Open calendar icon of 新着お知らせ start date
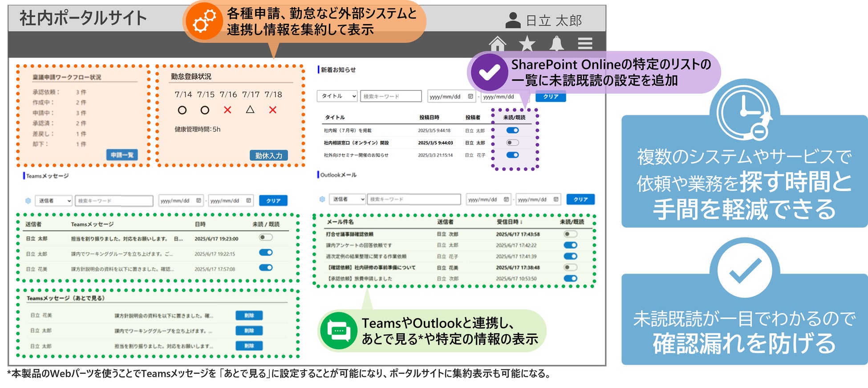Screen dimensions: 868x388 click(x=471, y=96)
